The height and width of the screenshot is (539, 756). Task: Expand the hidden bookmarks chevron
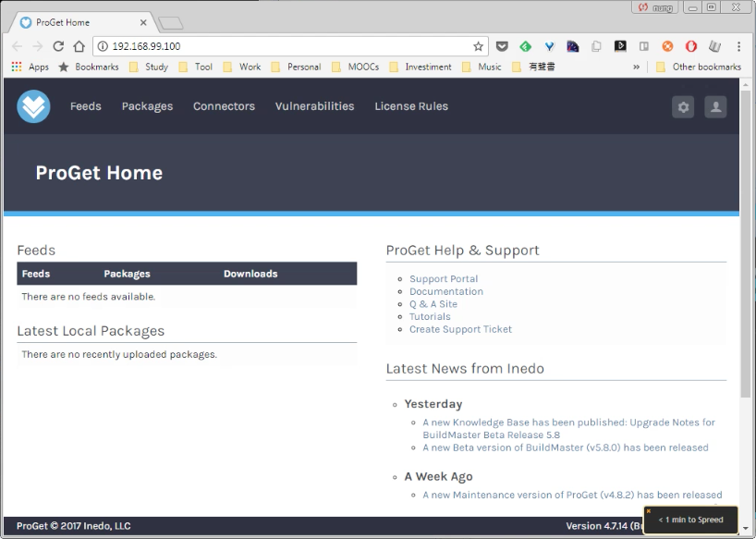click(636, 67)
